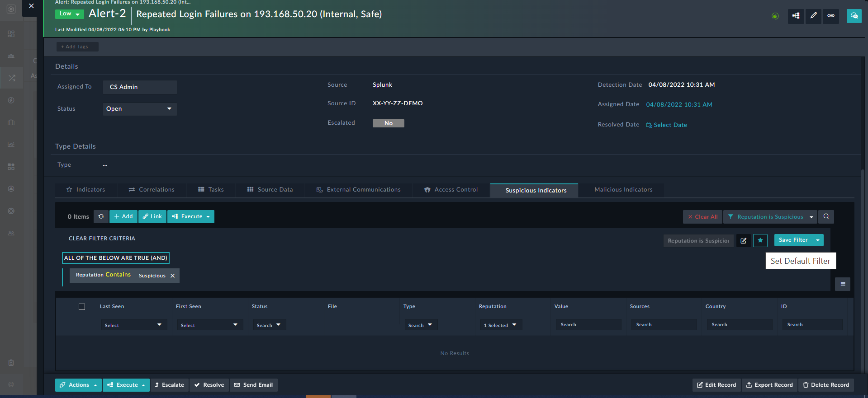868x398 pixels.
Task: Click the Send Email button
Action: pyautogui.click(x=254, y=385)
